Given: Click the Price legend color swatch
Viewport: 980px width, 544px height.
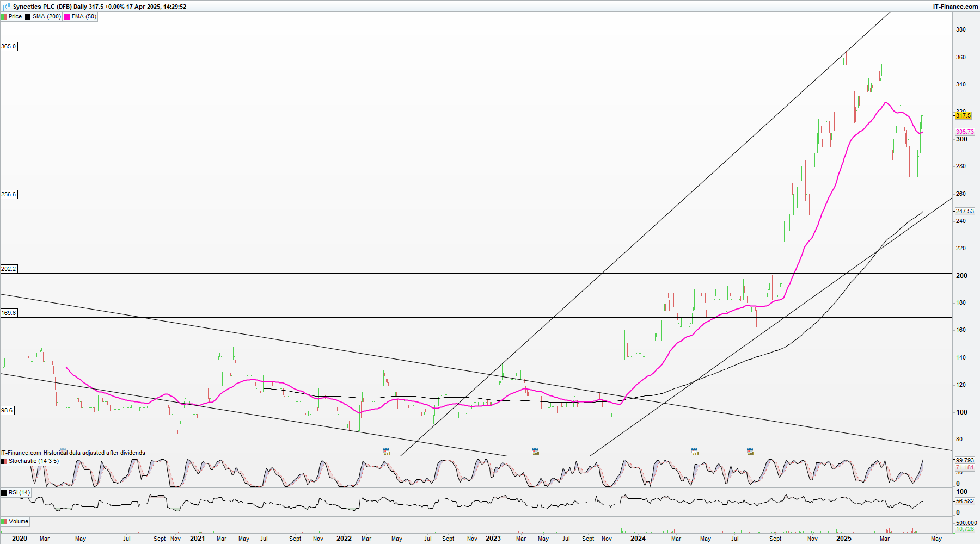Looking at the screenshot, I should (4, 17).
